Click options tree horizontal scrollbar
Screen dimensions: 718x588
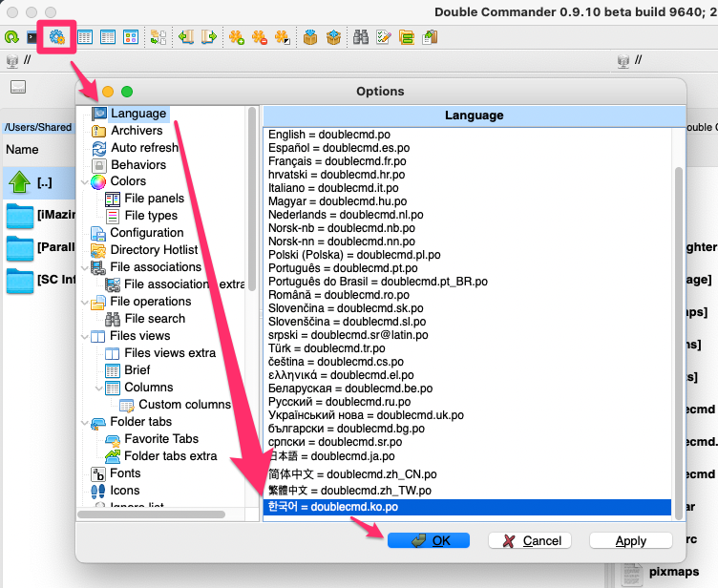(x=151, y=514)
